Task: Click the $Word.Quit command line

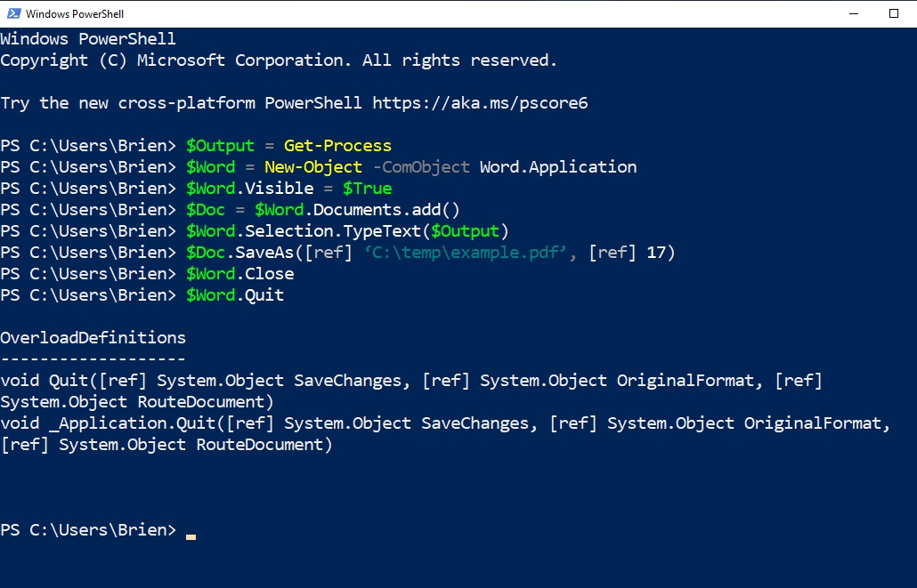Action: tap(235, 295)
